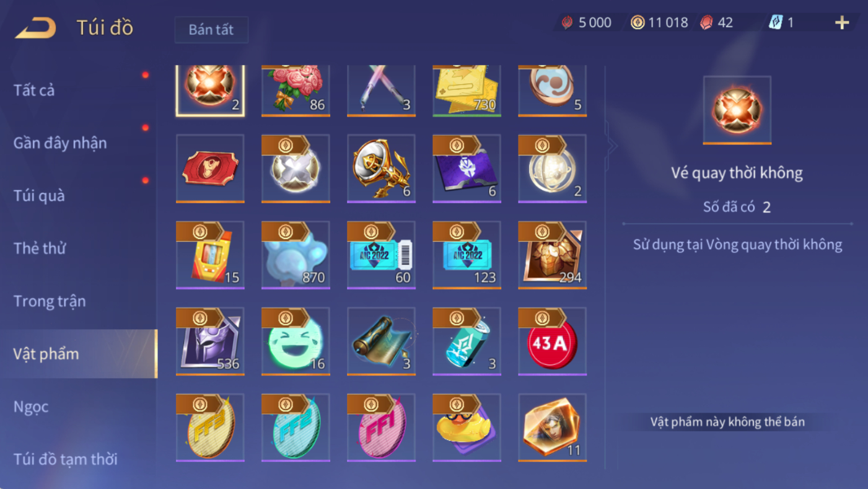
Task: Select the AIC 2022 ticket with 123
Action: (x=467, y=255)
